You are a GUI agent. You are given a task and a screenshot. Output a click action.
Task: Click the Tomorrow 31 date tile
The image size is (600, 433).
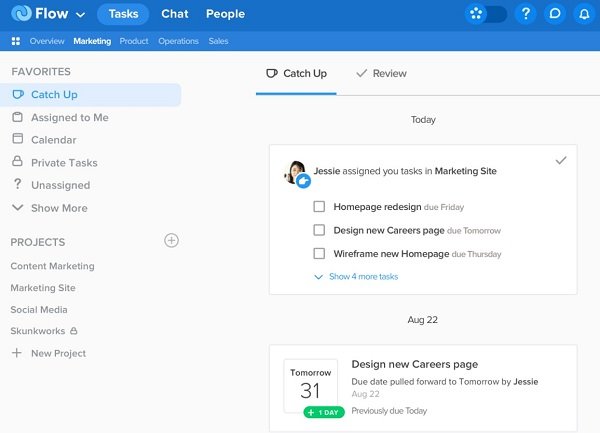[x=310, y=386]
